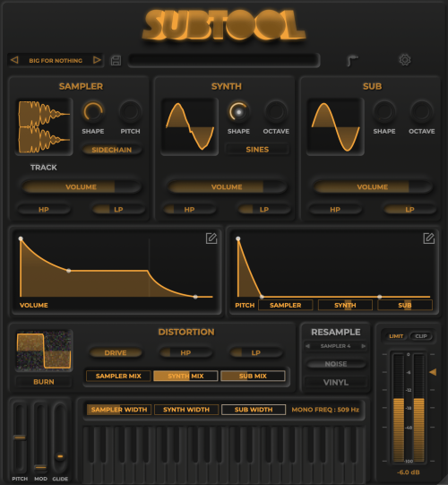Go to the next preset arrow
The width and height of the screenshot is (448, 485).
point(97,60)
